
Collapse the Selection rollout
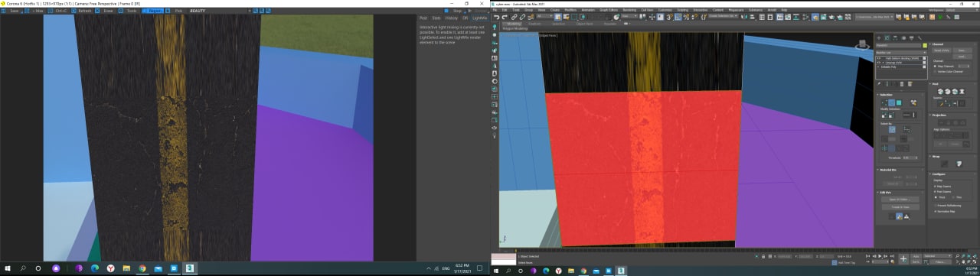point(886,94)
